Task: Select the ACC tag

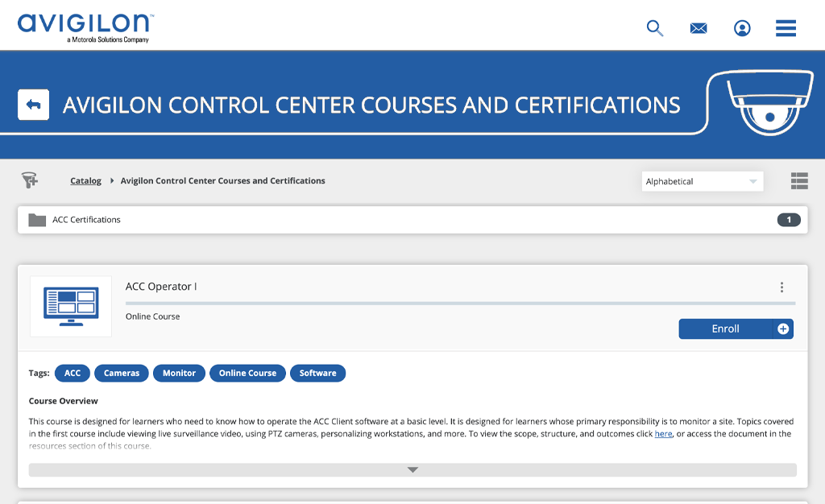Action: click(x=73, y=373)
